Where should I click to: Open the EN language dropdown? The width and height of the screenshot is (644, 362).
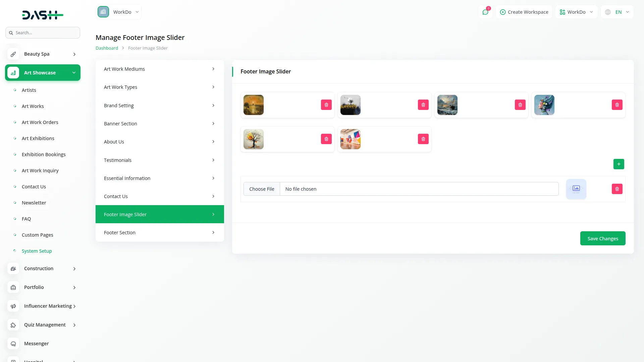click(617, 12)
